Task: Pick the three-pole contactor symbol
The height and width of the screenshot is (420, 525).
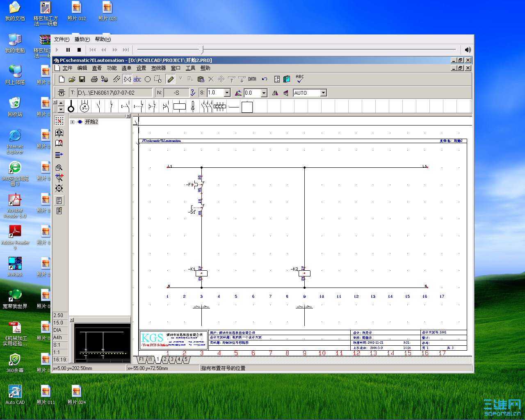Action: point(206,107)
